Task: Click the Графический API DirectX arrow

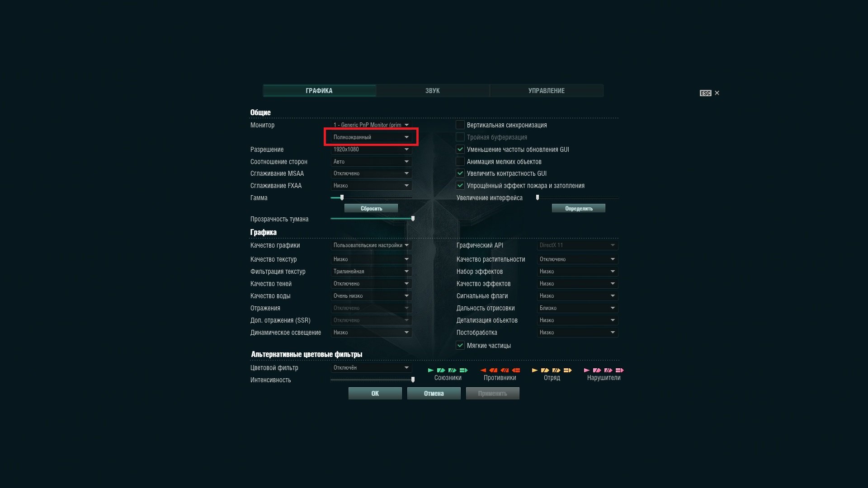Action: pos(613,245)
